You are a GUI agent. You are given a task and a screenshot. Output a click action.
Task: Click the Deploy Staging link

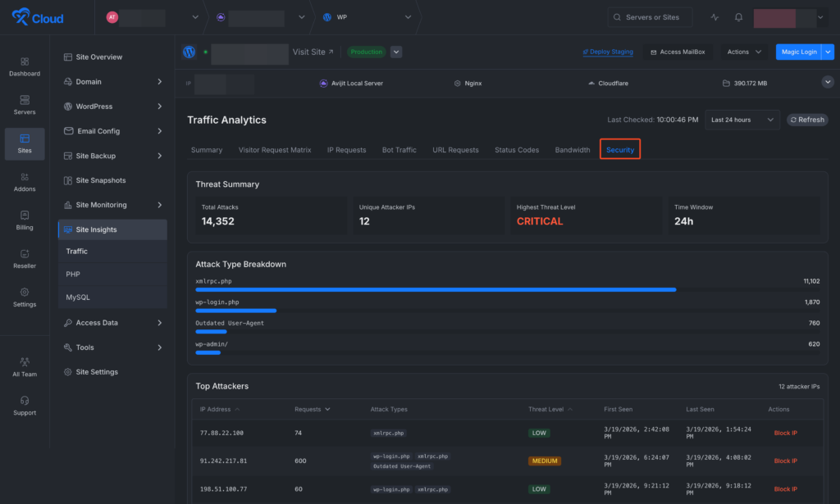pyautogui.click(x=608, y=52)
